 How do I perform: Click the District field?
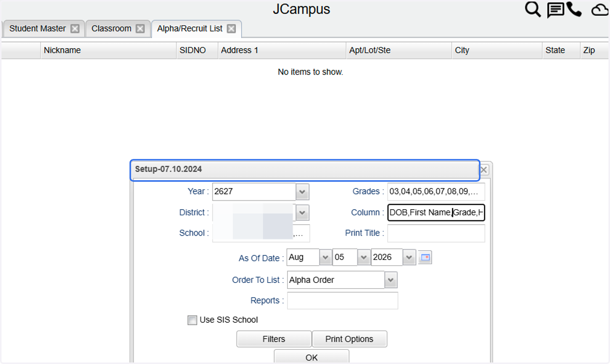[x=254, y=212]
